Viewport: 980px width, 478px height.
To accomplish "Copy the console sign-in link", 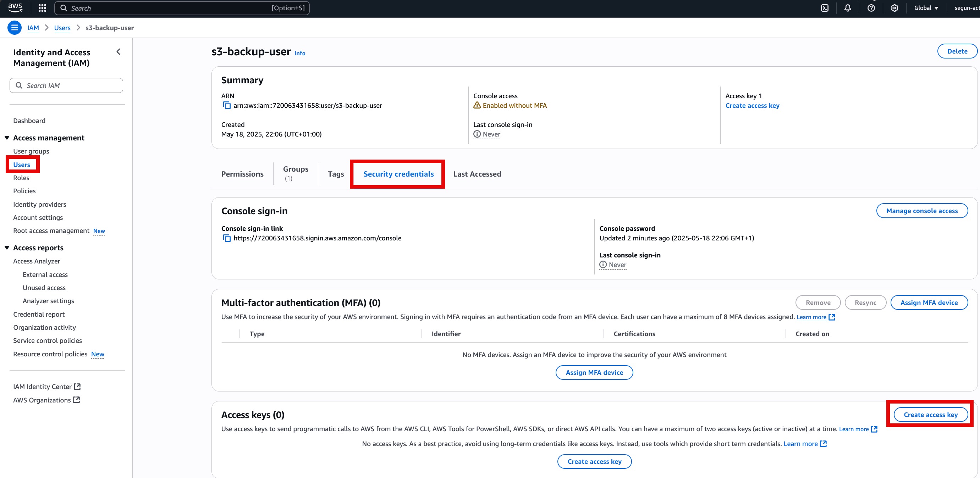I will click(227, 238).
